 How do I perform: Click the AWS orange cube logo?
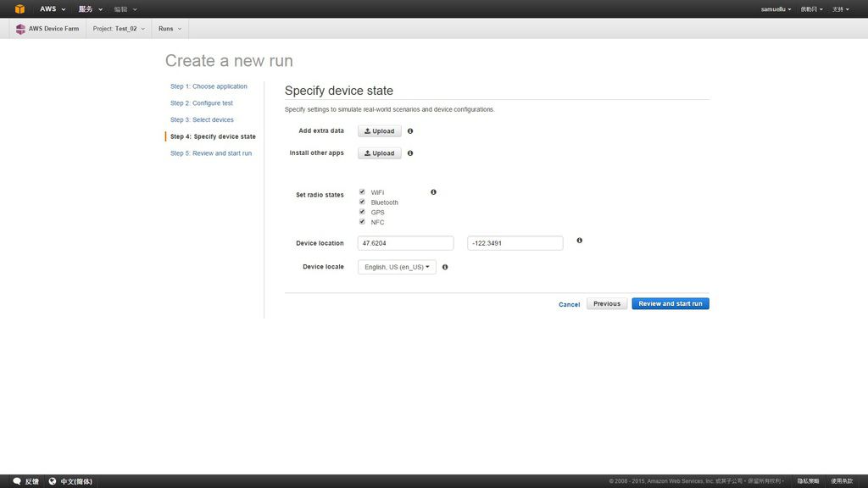[20, 8]
